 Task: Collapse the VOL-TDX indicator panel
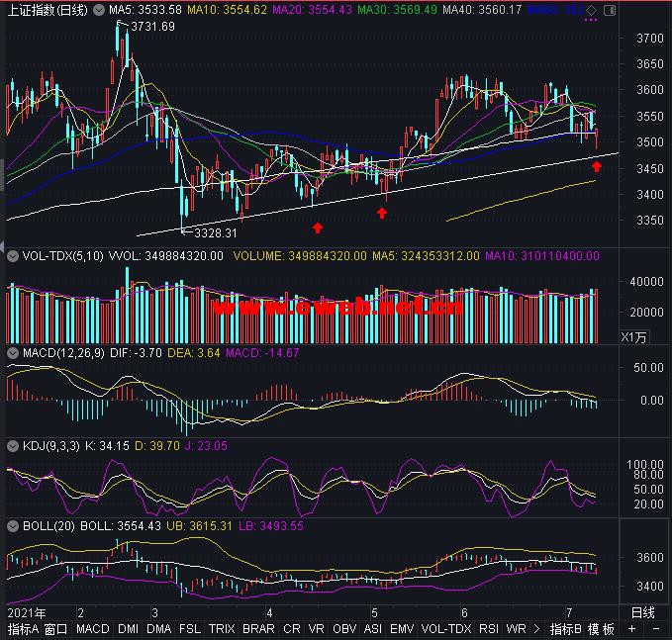[x=13, y=255]
